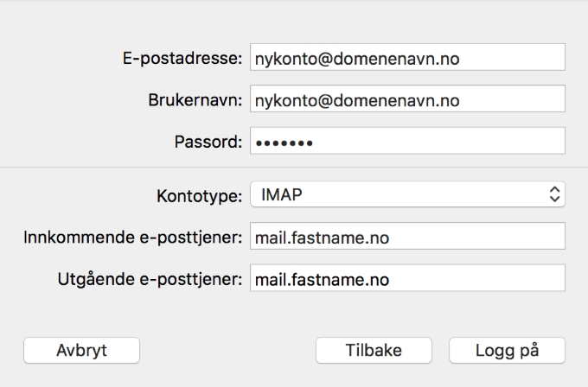Click the Brukernavn label text

pyautogui.click(x=195, y=100)
